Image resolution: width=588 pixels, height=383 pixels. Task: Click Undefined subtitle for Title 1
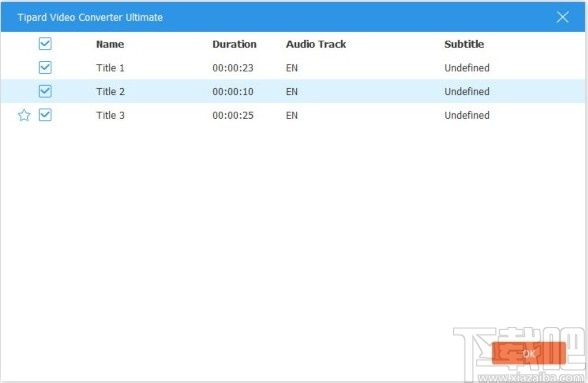coord(467,68)
